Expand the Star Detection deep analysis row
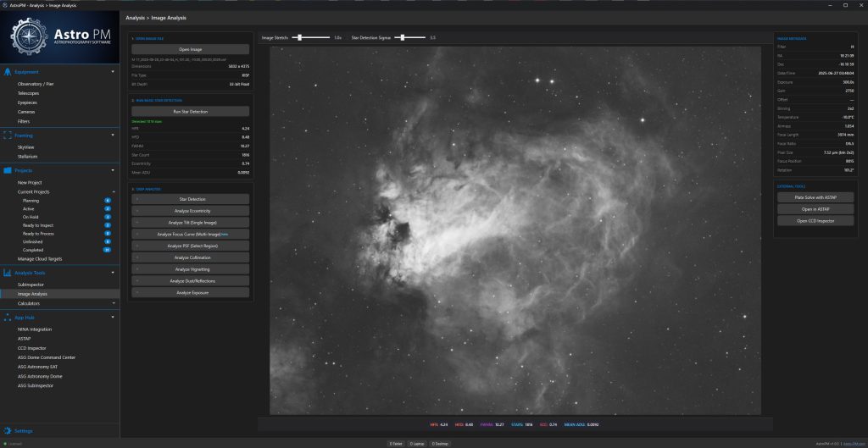This screenshot has width=868, height=448. [x=191, y=199]
